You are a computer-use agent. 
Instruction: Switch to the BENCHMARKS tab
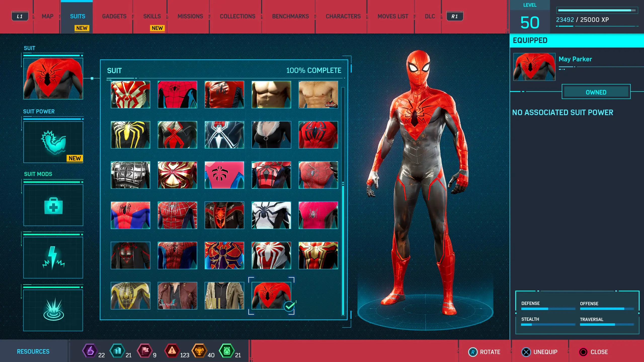coord(290,16)
